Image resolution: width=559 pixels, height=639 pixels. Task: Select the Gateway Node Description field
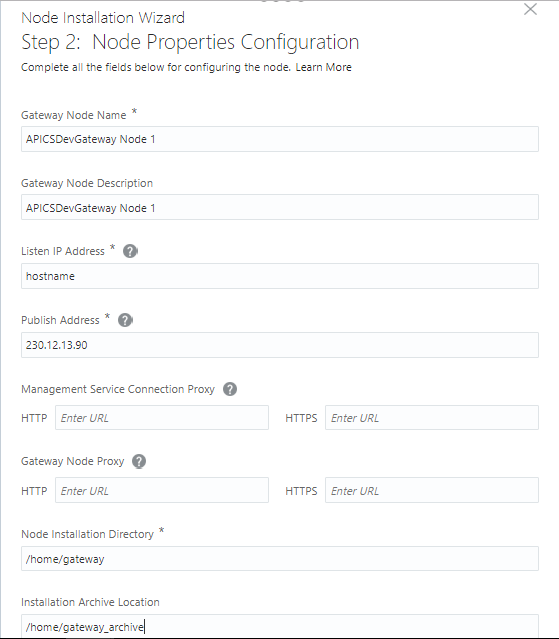tap(280, 207)
